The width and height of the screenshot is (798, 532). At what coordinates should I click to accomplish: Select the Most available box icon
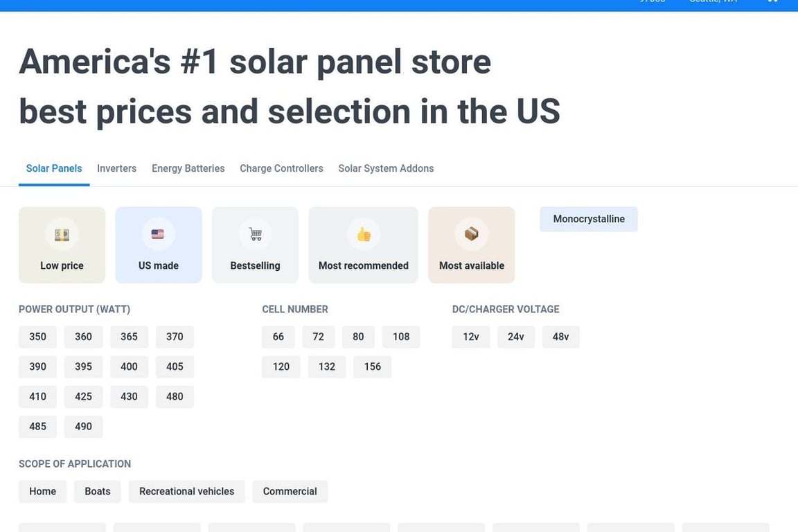pos(471,233)
